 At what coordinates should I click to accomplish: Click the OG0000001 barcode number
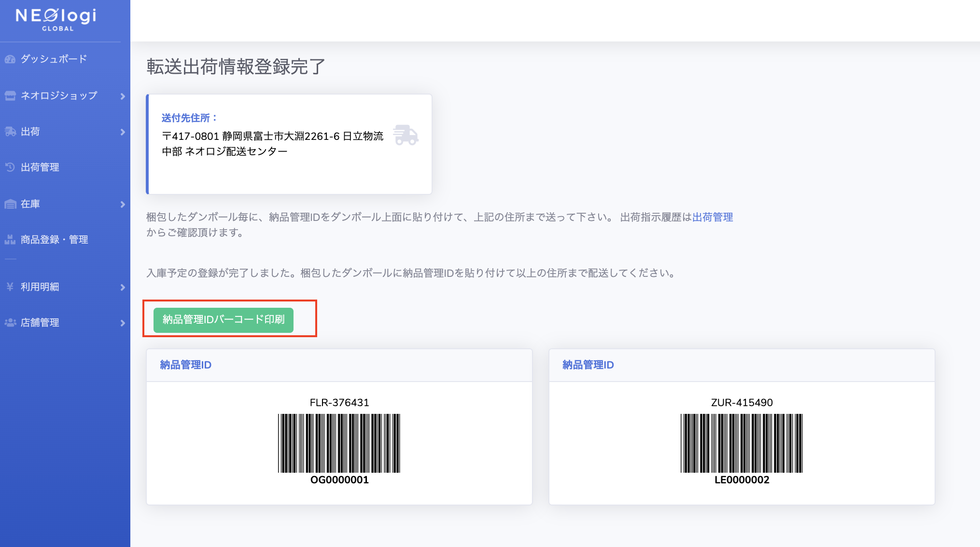[x=339, y=480]
